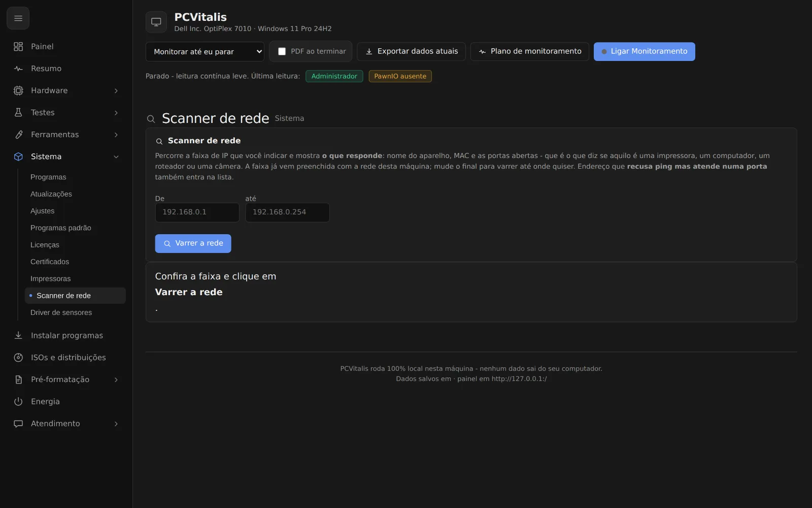Open Driver de sensores page
Screen dimensions: 812x508
[x=75, y=312]
